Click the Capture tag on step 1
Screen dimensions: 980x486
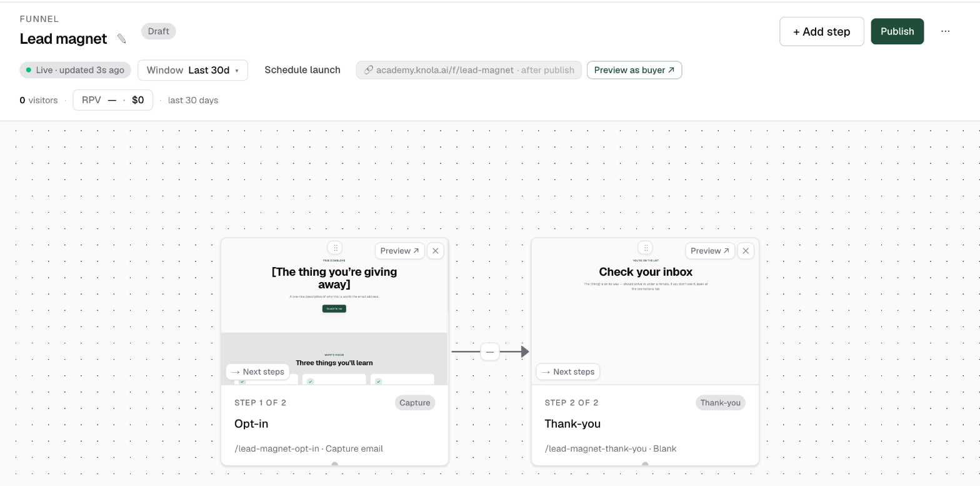pos(415,403)
